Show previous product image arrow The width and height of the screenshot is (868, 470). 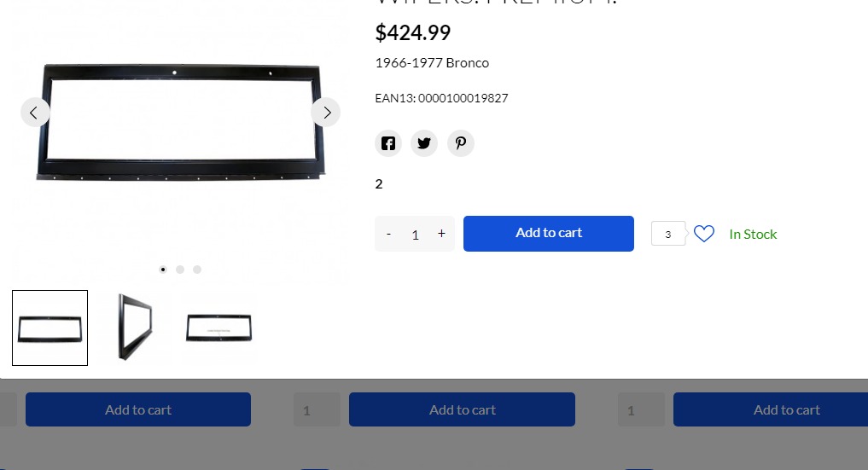point(35,113)
